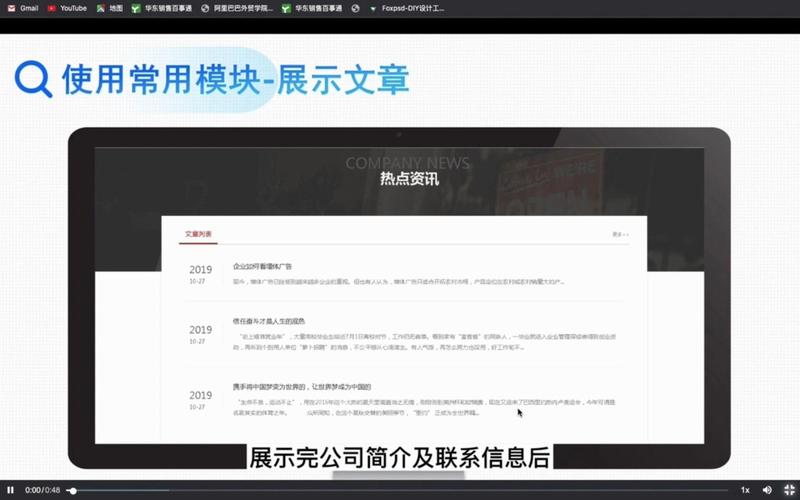Select the 文章列表 tab in the video
The image size is (800, 500).
[198, 234]
